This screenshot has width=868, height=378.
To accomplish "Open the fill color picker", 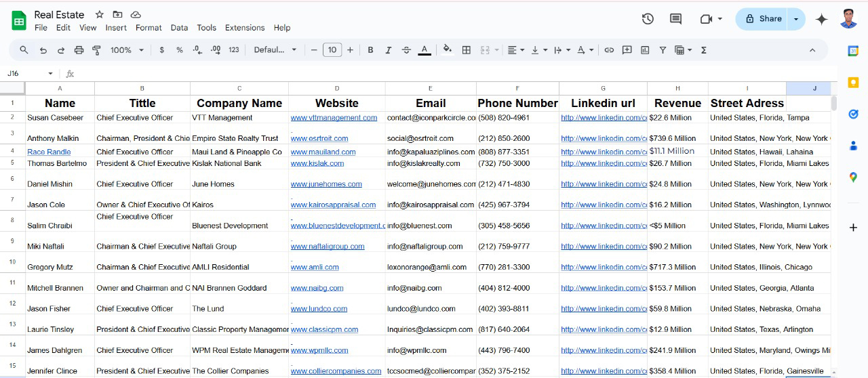I will [x=447, y=49].
